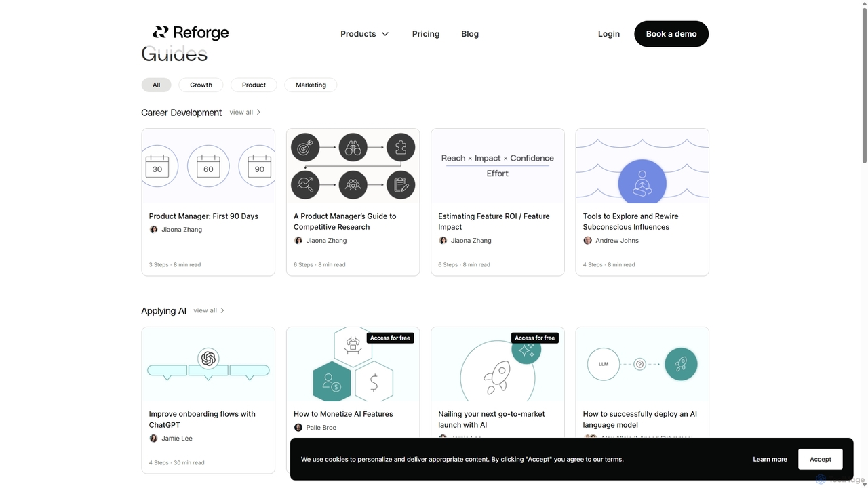Open Improve onboarding flows with ChatGPT

tap(202, 420)
